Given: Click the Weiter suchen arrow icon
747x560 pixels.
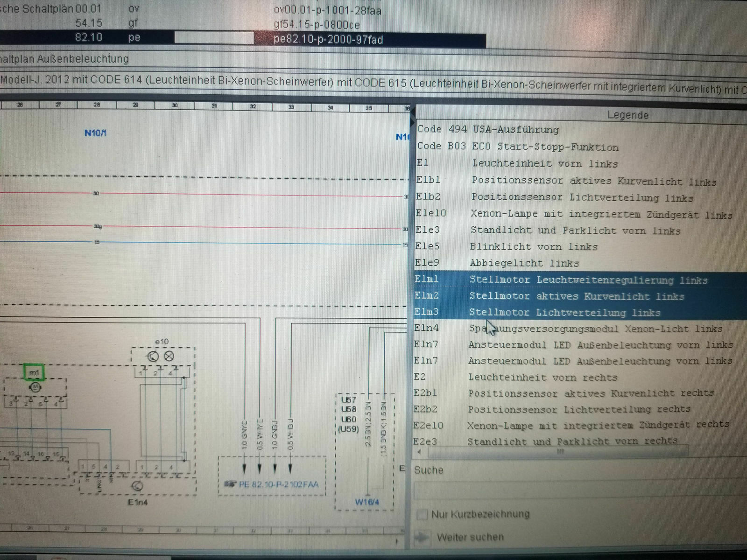Looking at the screenshot, I should click(x=422, y=538).
